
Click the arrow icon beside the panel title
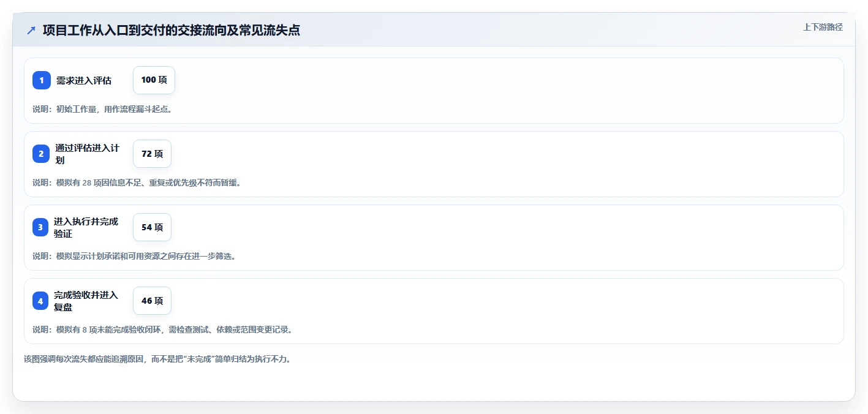point(31,30)
